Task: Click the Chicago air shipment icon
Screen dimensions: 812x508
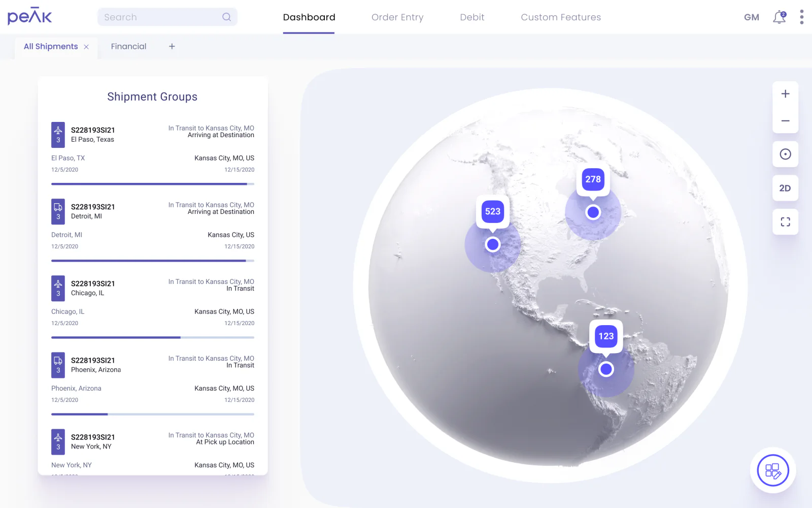Action: pyautogui.click(x=58, y=288)
